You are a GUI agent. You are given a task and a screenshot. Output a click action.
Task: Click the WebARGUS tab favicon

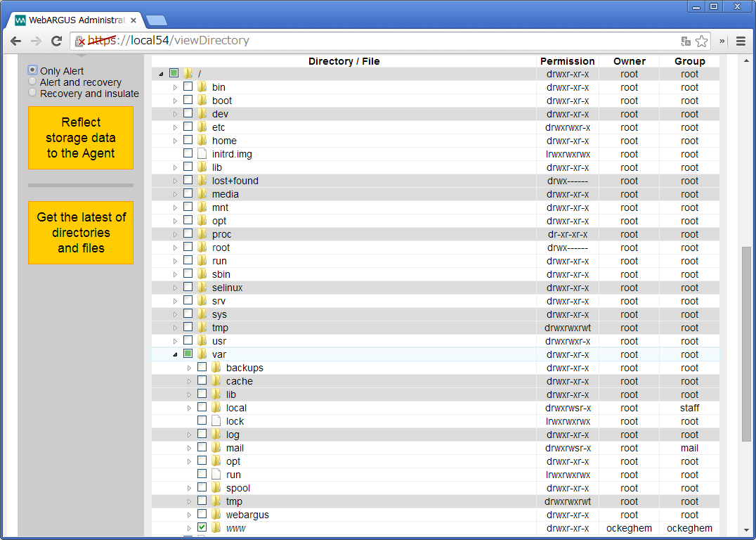(20, 20)
